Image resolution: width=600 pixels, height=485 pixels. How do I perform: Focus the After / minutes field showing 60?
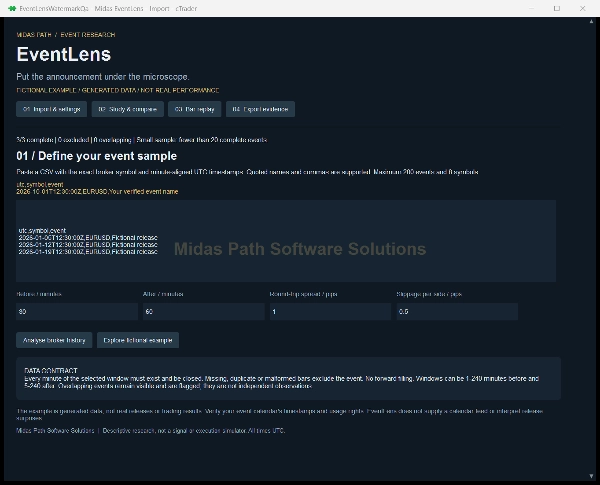(x=204, y=312)
